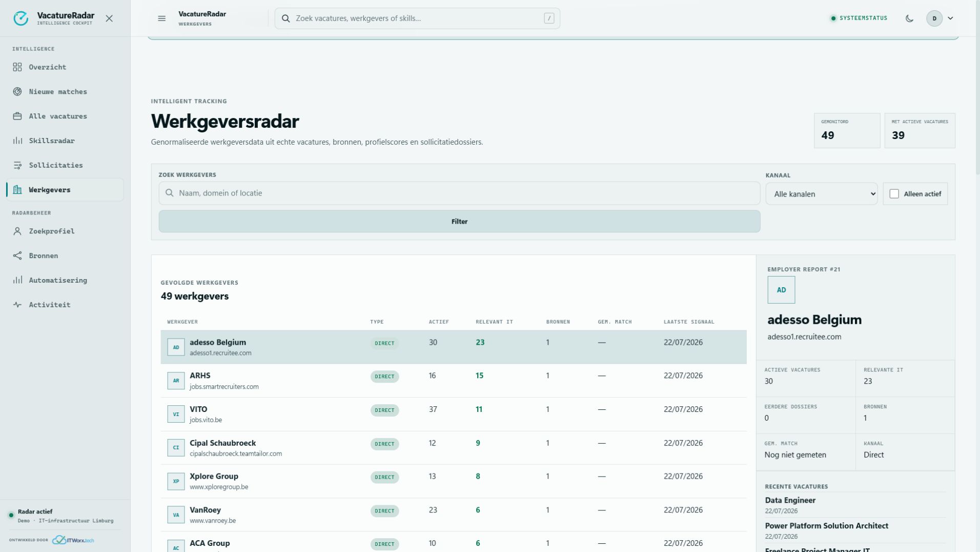Click the Gemonitord 49 stat card
Viewport: 980px width, 552px height.
(x=847, y=131)
